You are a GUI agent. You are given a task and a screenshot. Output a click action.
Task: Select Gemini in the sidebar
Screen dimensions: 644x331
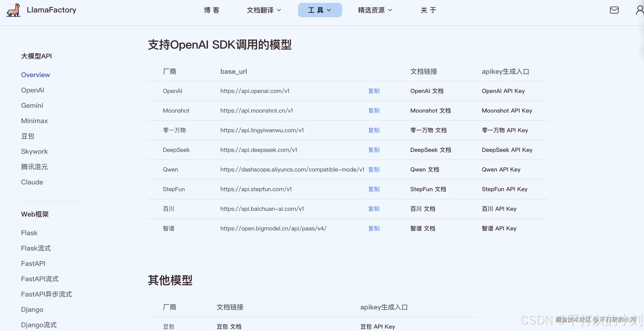tap(32, 105)
